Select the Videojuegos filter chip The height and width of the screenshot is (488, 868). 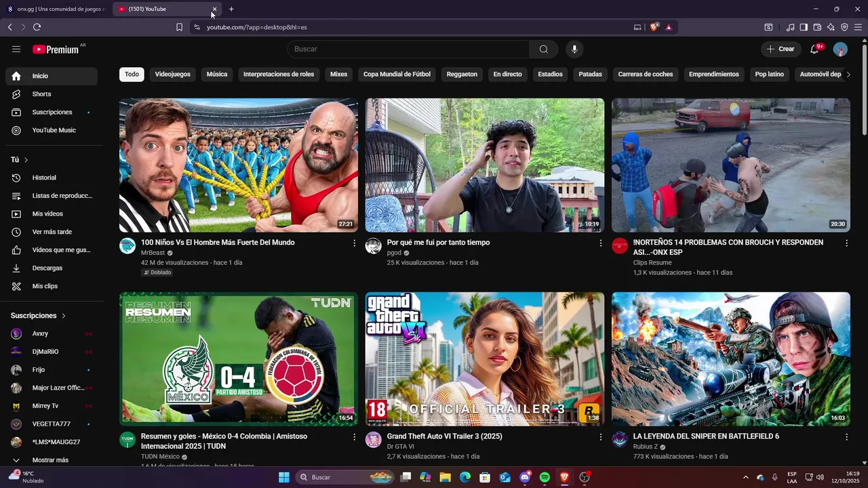point(172,75)
